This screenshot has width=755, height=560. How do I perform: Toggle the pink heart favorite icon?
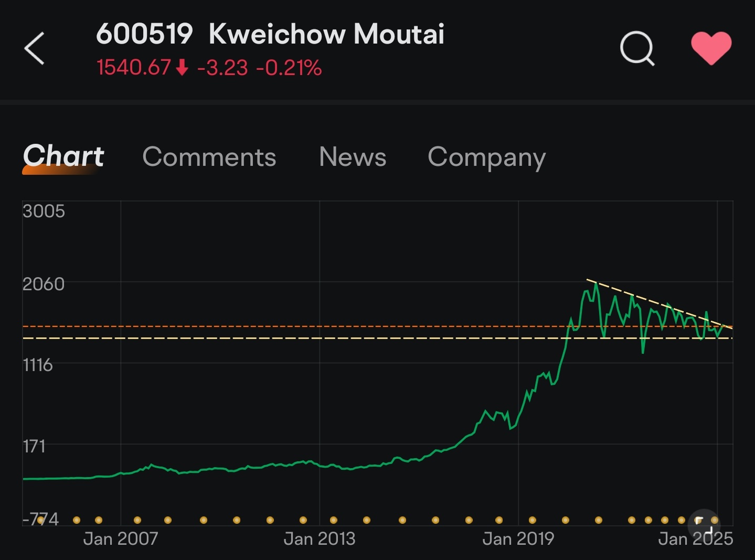[711, 48]
